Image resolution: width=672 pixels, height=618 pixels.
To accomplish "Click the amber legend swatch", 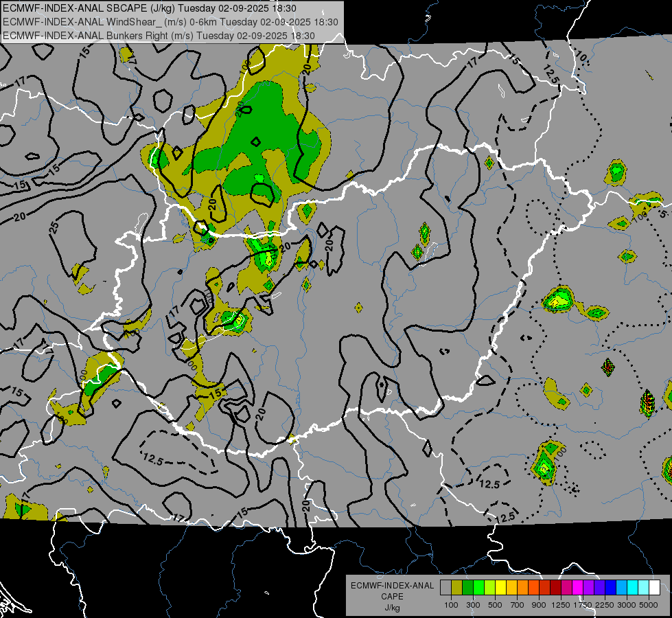I will click(511, 587).
